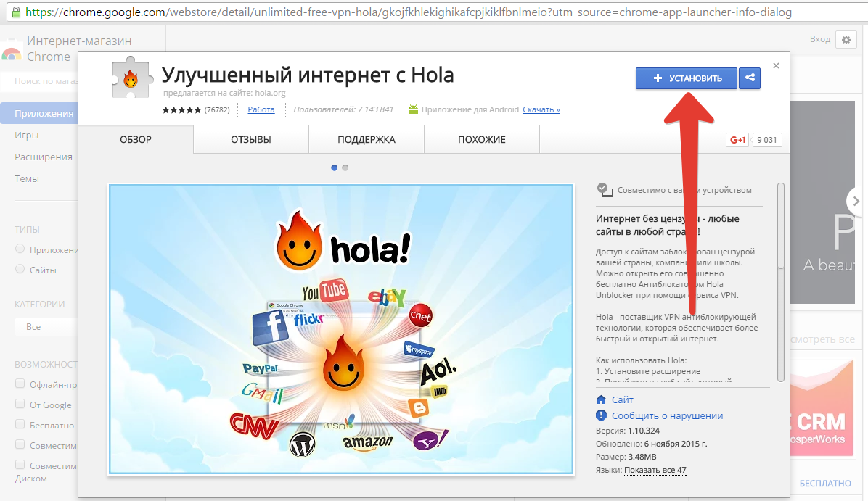Viewport: 868px width, 501px height.
Task: Check the Офлайн-приложения option
Action: [20, 384]
